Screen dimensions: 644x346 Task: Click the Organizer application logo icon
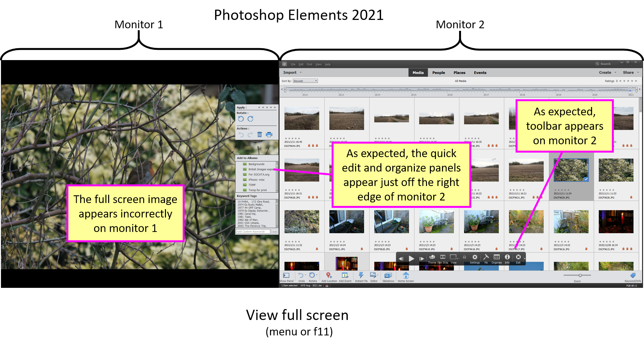(x=284, y=64)
